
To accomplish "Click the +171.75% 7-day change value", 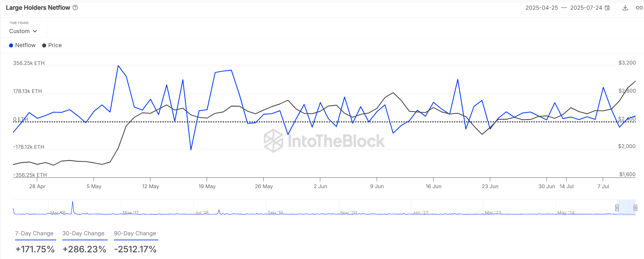I will tap(35, 249).
